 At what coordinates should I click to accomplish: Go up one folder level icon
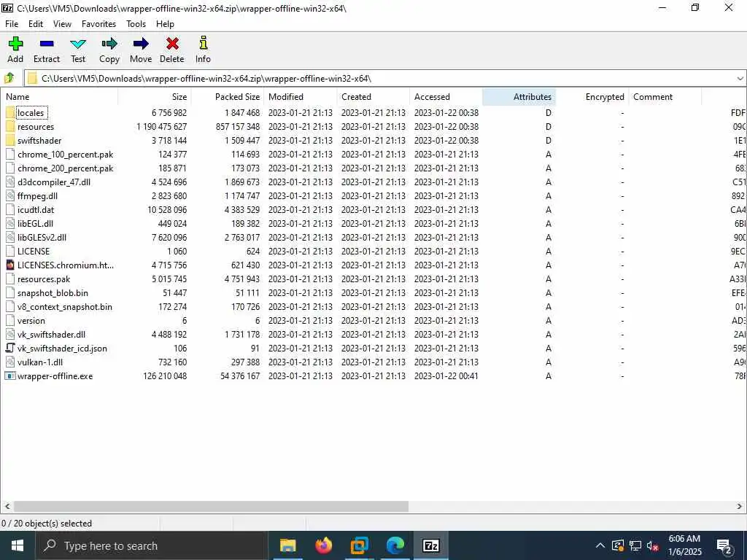tap(9, 77)
